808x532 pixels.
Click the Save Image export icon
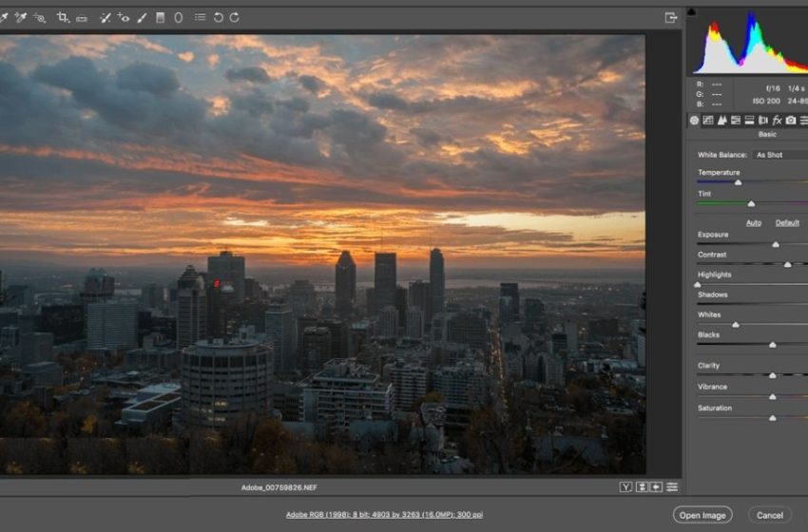coord(670,18)
